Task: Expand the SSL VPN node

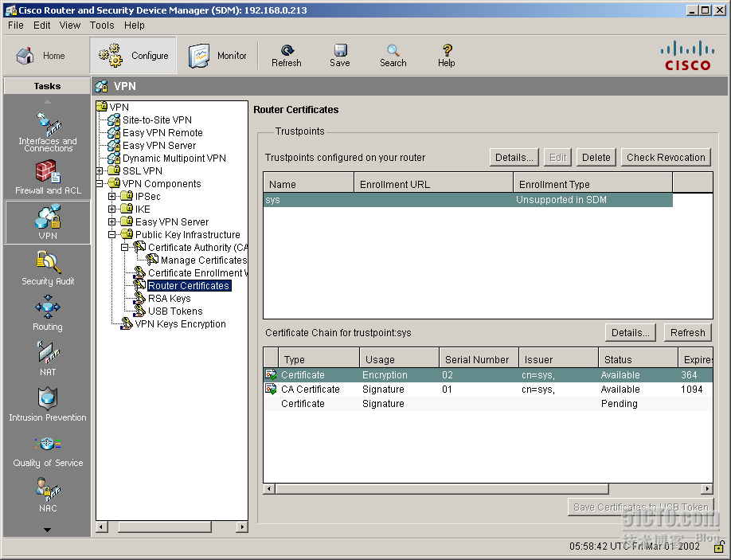Action: 100,171
